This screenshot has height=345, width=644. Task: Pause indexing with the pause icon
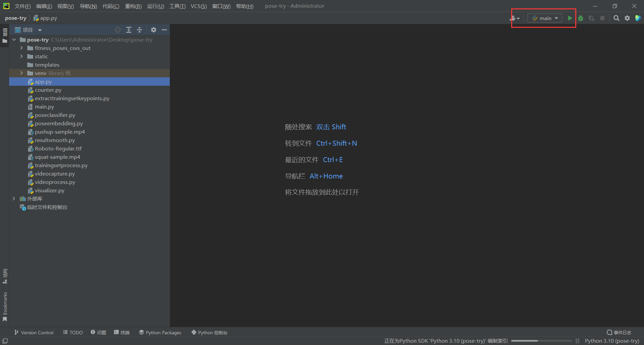577,341
